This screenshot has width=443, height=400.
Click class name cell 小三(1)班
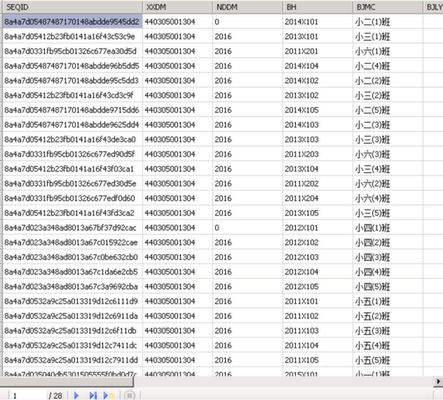tap(388, 36)
